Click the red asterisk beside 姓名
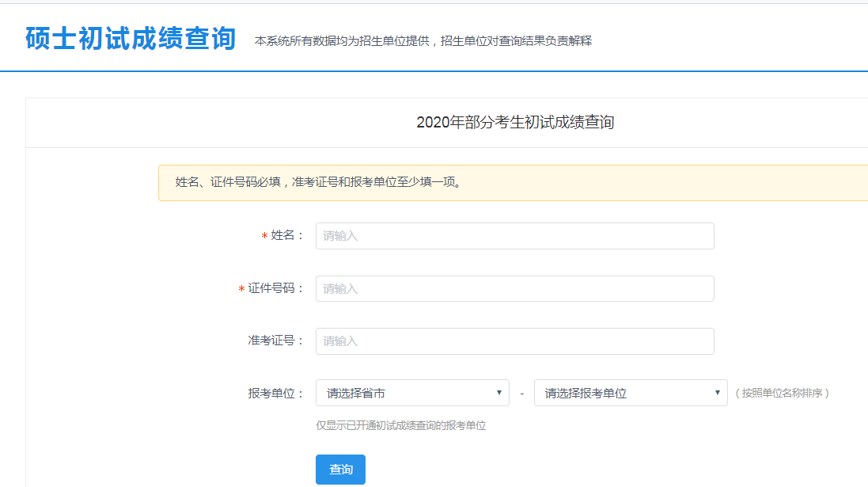This screenshot has height=487, width=868. (x=264, y=236)
